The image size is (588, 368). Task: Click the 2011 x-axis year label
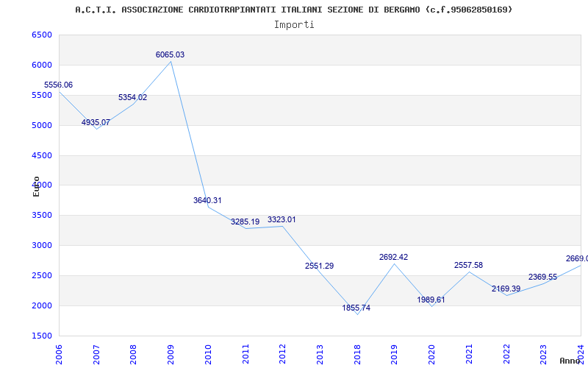point(245,354)
